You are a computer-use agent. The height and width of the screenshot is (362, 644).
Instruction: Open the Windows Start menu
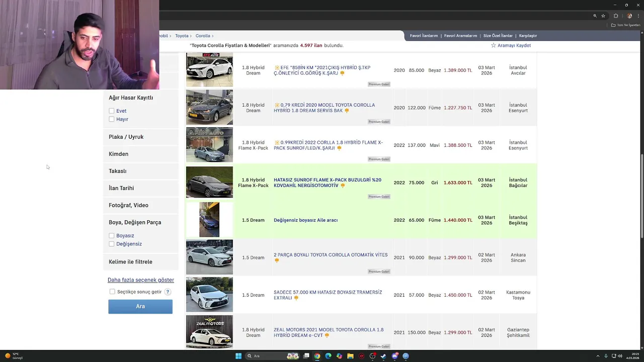(238, 356)
